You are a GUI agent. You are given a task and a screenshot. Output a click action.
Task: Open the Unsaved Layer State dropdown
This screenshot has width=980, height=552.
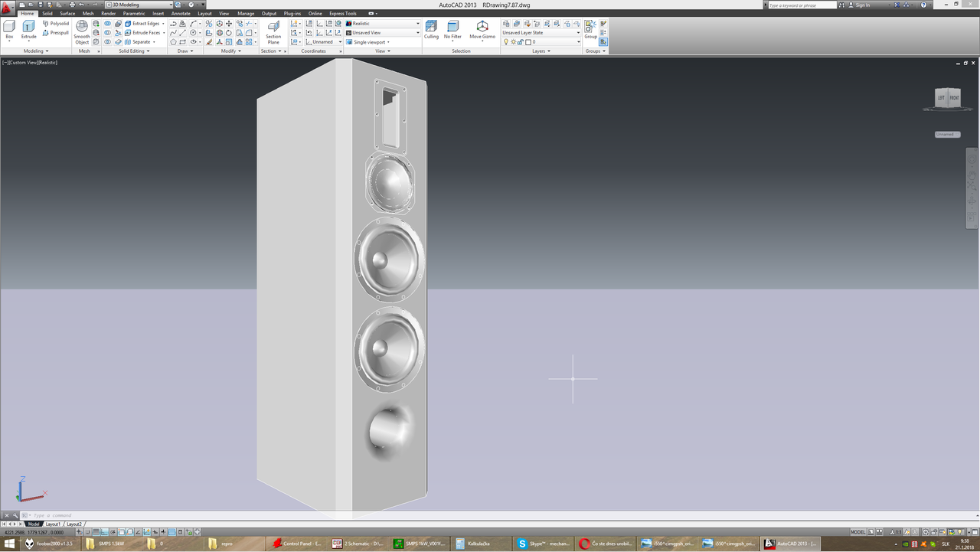pyautogui.click(x=541, y=33)
